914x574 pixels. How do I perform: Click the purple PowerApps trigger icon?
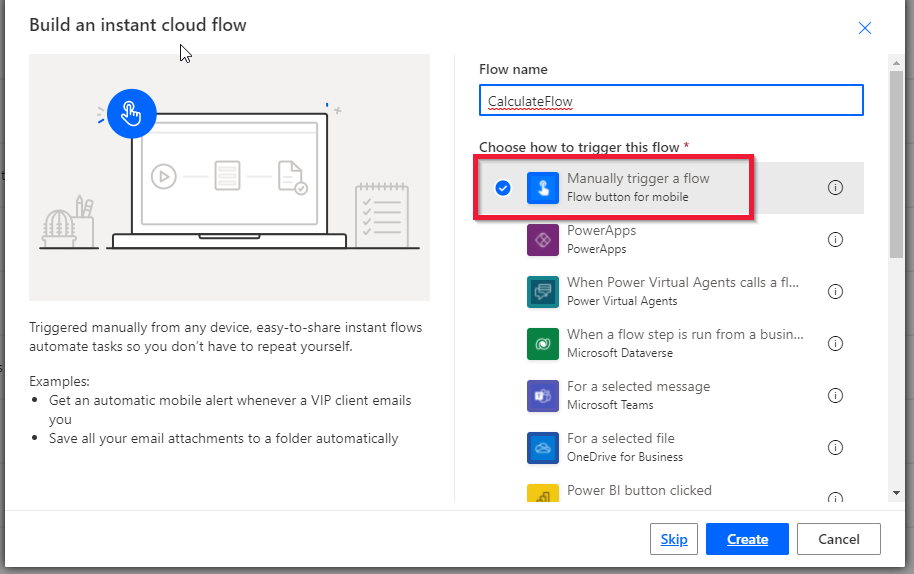[x=543, y=240]
